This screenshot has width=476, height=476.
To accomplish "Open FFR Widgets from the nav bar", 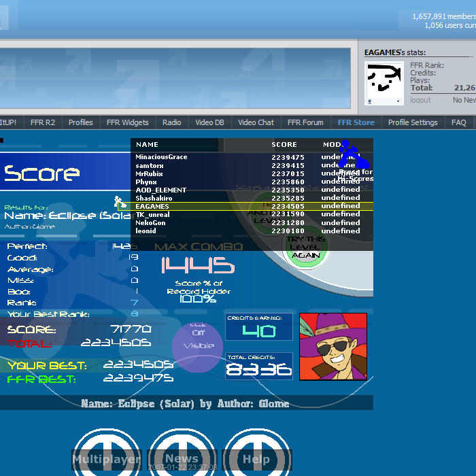I will pos(127,122).
